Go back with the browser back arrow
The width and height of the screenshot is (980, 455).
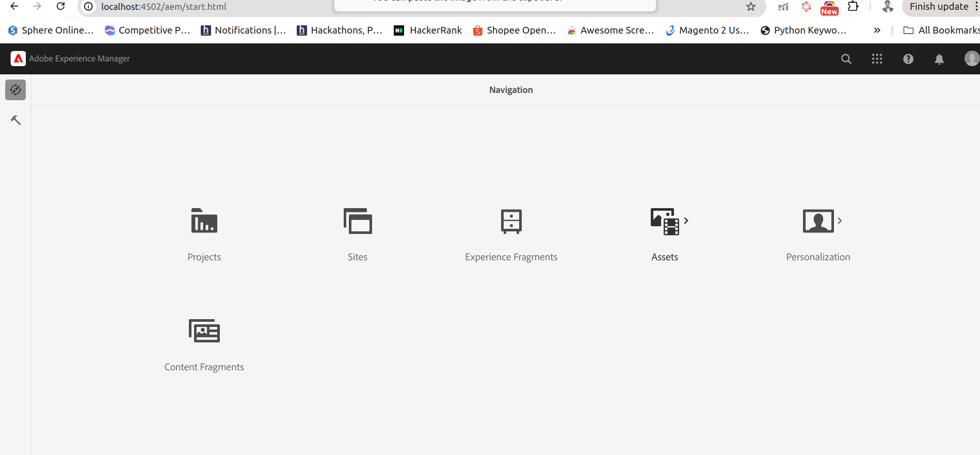(14, 7)
